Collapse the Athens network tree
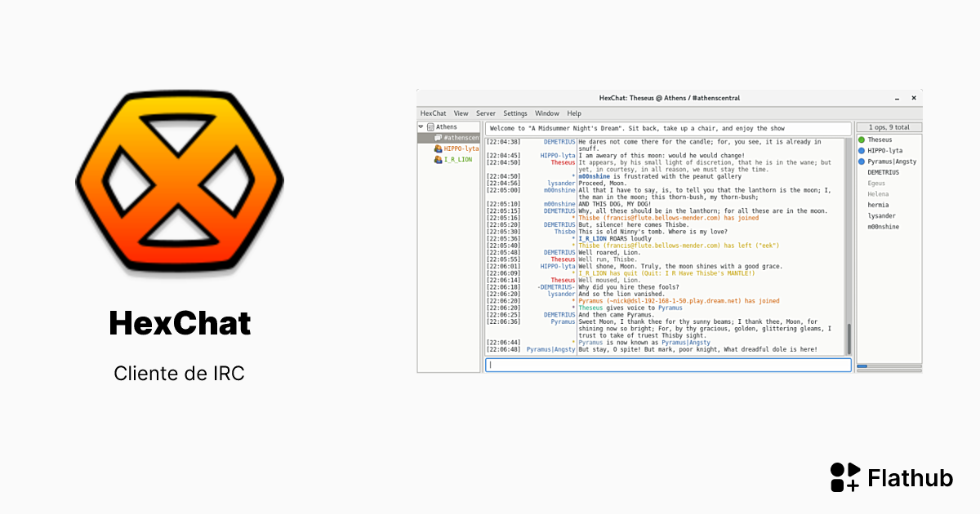This screenshot has width=980, height=514. [x=421, y=126]
